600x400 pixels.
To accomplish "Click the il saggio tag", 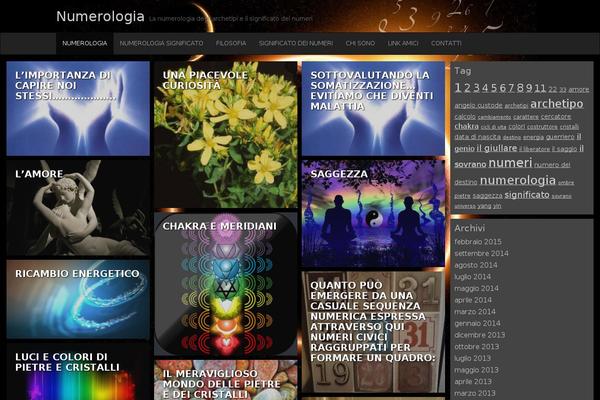I will pyautogui.click(x=564, y=149).
